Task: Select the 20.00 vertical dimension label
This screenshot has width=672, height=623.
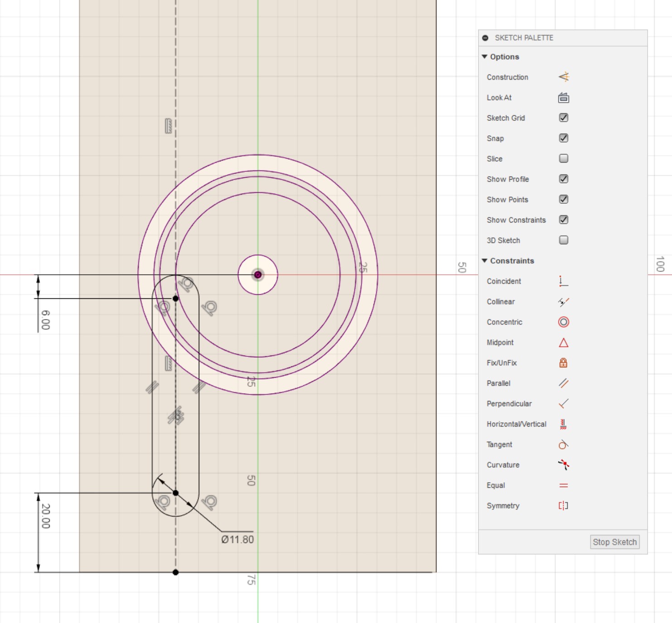Action: click(45, 516)
